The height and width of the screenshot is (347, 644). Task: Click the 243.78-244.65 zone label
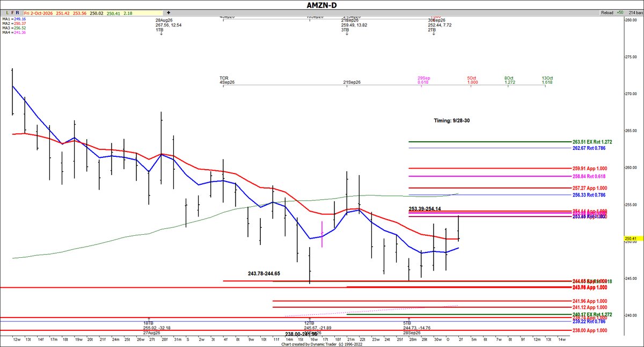click(x=264, y=273)
